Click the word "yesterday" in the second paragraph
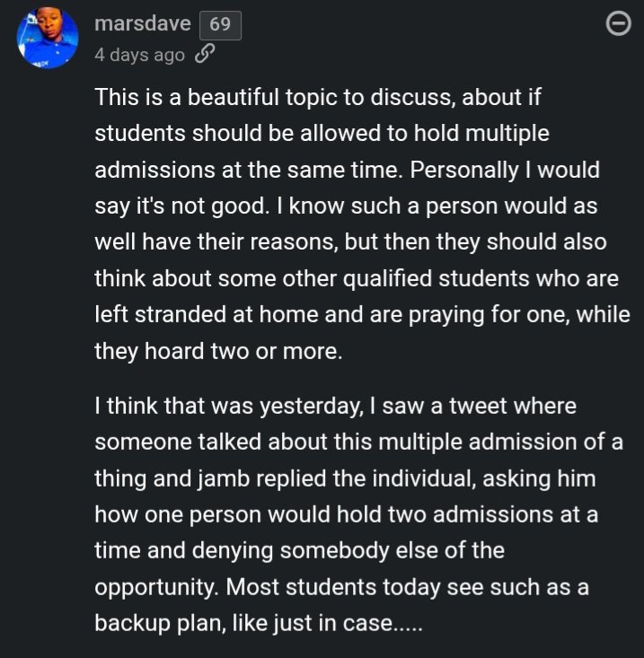 pyautogui.click(x=310, y=407)
